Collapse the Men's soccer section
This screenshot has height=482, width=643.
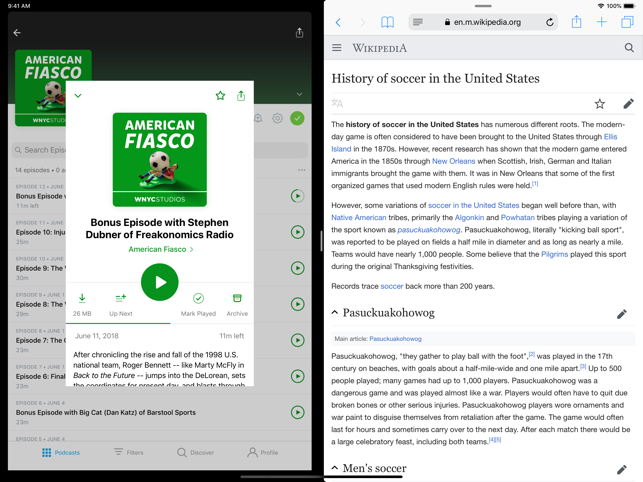[x=335, y=468]
